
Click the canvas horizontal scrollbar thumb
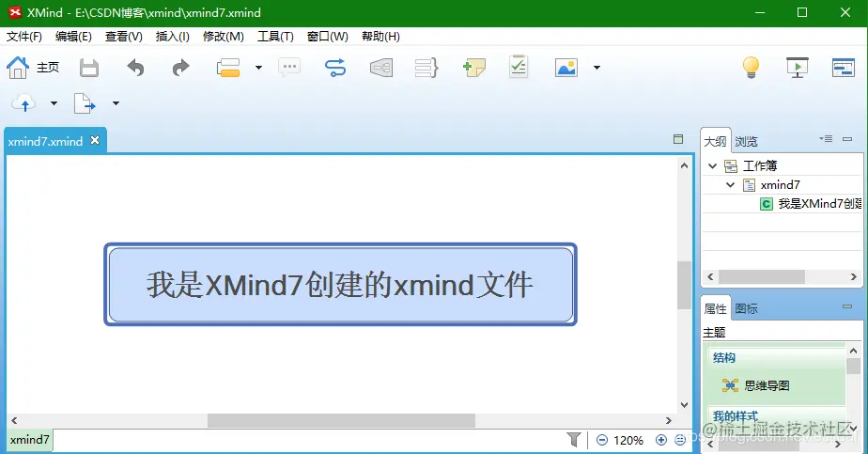pos(341,421)
